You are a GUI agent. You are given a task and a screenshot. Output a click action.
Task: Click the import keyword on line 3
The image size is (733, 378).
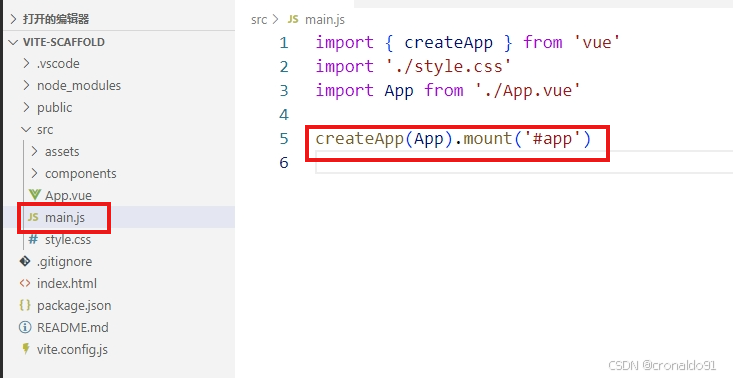345,90
